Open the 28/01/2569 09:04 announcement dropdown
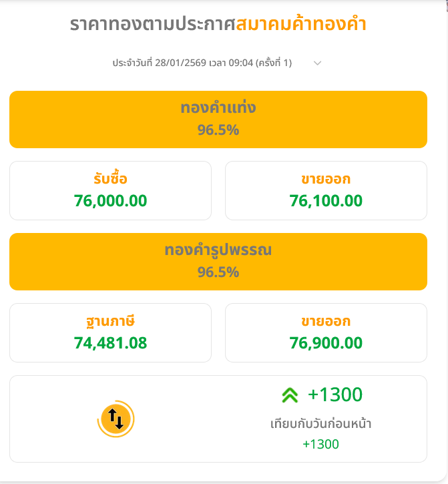The width and height of the screenshot is (448, 484). (x=202, y=63)
